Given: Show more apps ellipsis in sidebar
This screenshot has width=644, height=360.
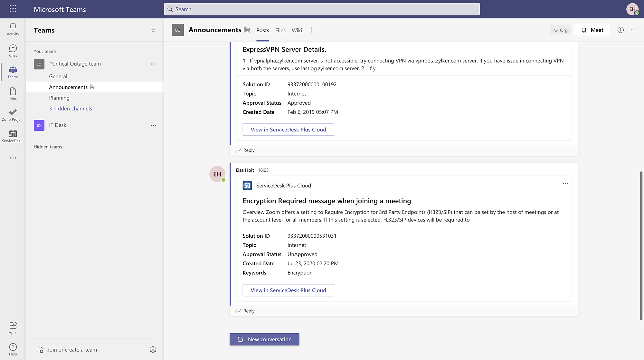Looking at the screenshot, I should click(x=13, y=158).
